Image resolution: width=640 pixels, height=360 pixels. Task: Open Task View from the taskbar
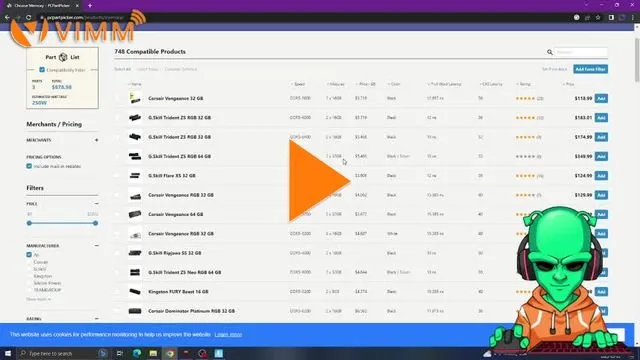tap(120, 353)
